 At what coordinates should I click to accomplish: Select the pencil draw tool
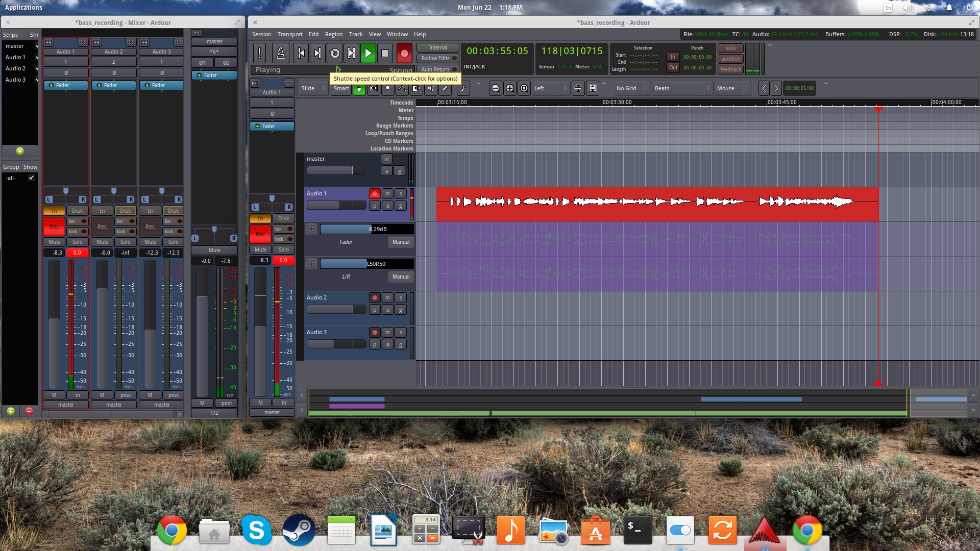click(445, 88)
